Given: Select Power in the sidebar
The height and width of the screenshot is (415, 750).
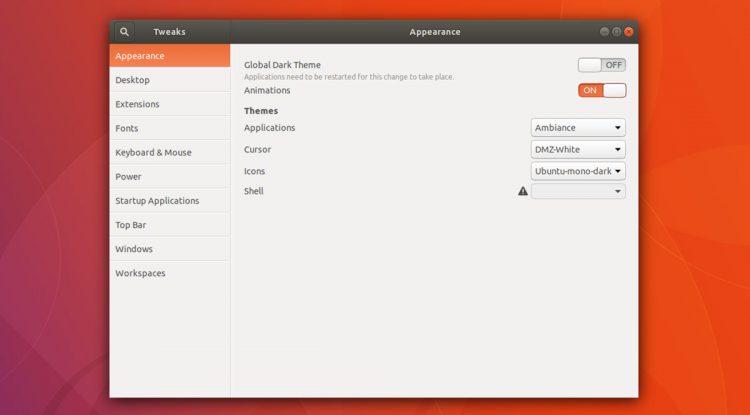Looking at the screenshot, I should click(x=170, y=176).
